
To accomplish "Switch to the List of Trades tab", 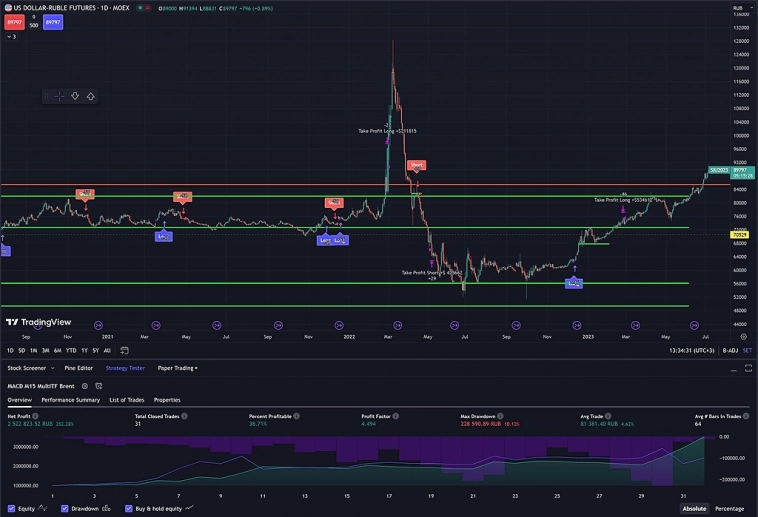I will click(127, 399).
